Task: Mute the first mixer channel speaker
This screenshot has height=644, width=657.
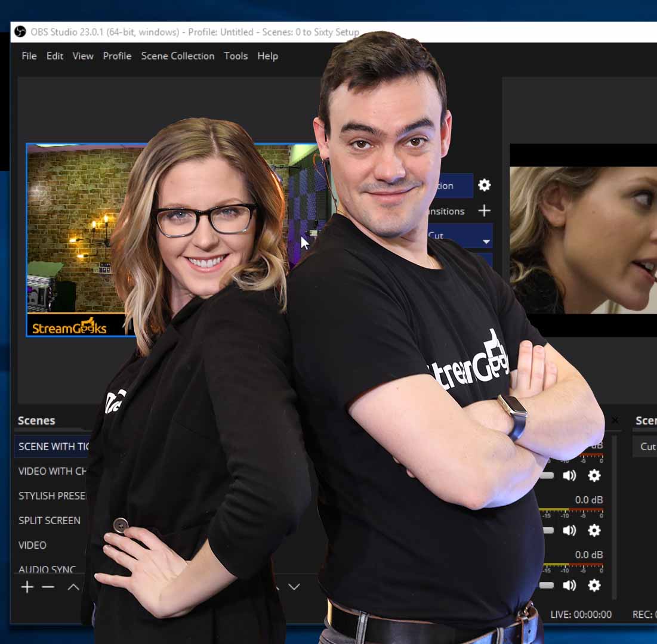Action: (x=569, y=475)
